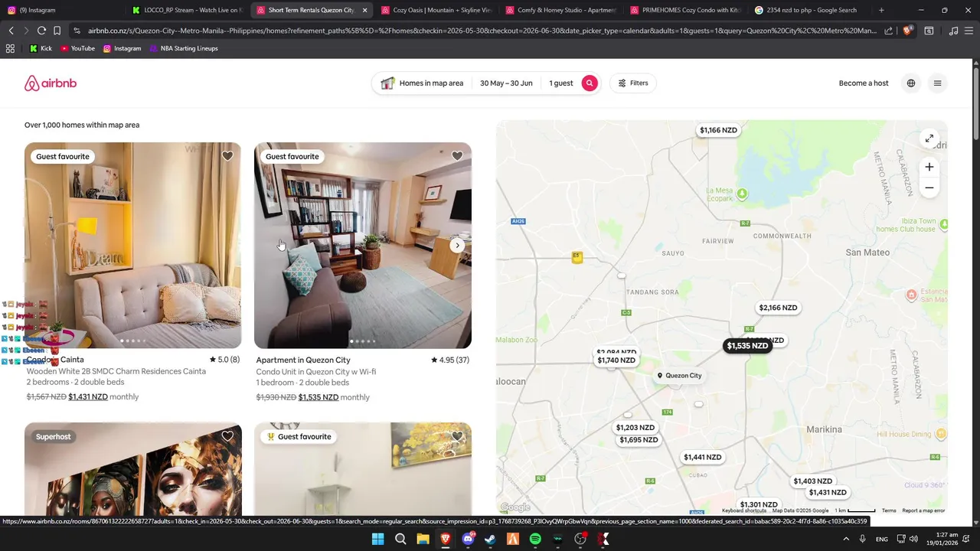Close the Short Term Rentals tab

364,10
